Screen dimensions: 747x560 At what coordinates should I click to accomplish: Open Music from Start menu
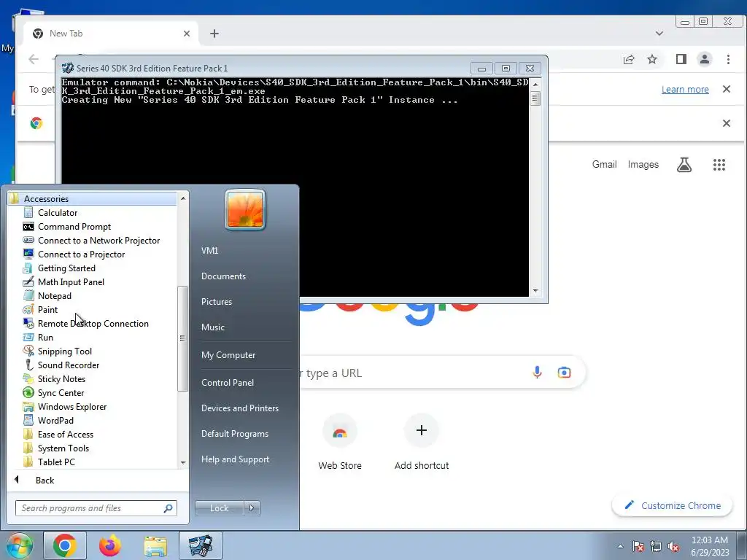(x=212, y=327)
